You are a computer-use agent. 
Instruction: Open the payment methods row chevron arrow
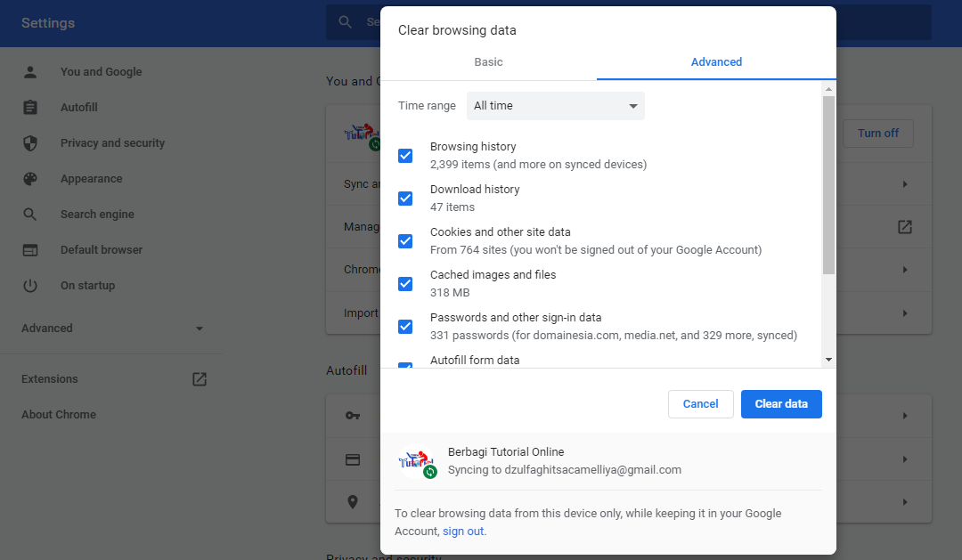[905, 459]
